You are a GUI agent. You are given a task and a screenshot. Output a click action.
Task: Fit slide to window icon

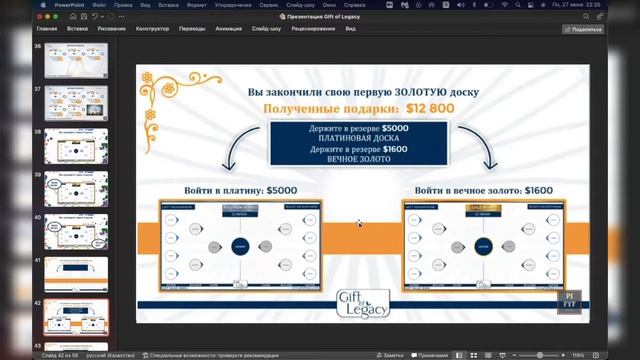point(596,356)
